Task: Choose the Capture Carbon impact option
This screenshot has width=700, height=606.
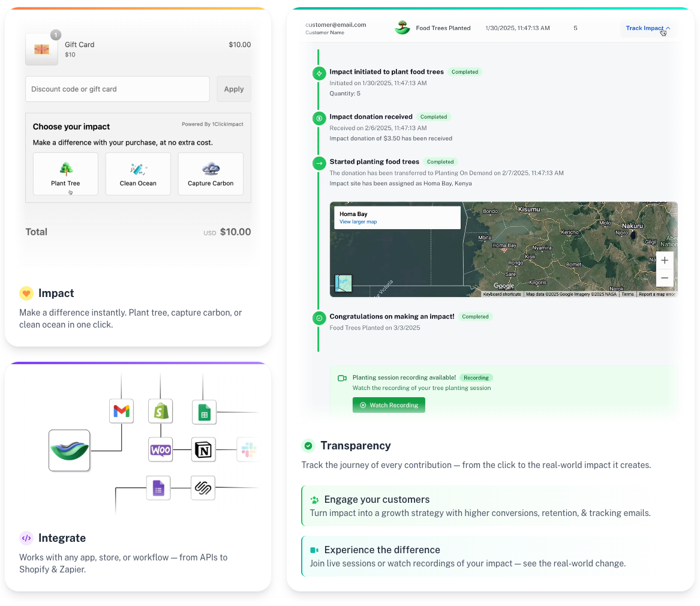Action: (211, 174)
